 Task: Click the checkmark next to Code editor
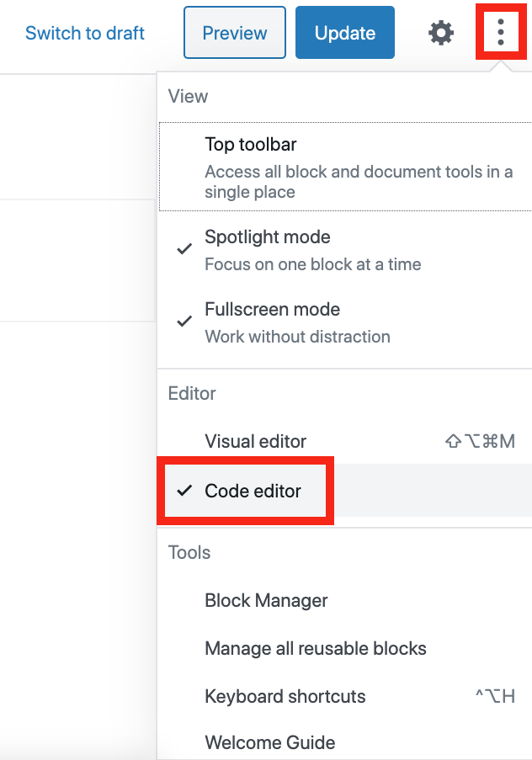(x=184, y=491)
